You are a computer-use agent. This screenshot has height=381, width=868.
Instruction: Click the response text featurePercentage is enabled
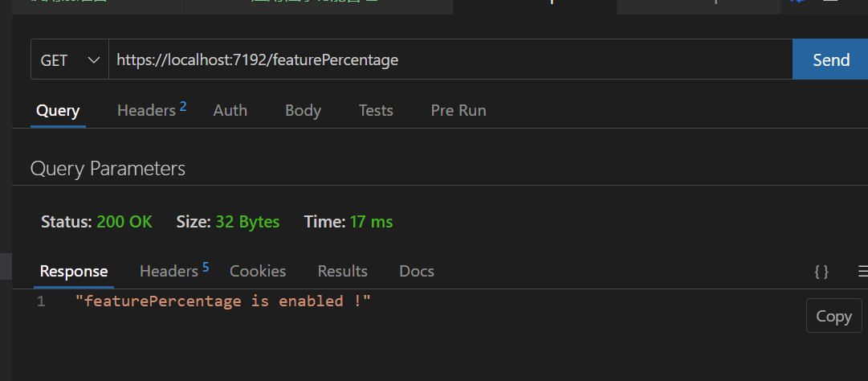pyautogui.click(x=223, y=301)
